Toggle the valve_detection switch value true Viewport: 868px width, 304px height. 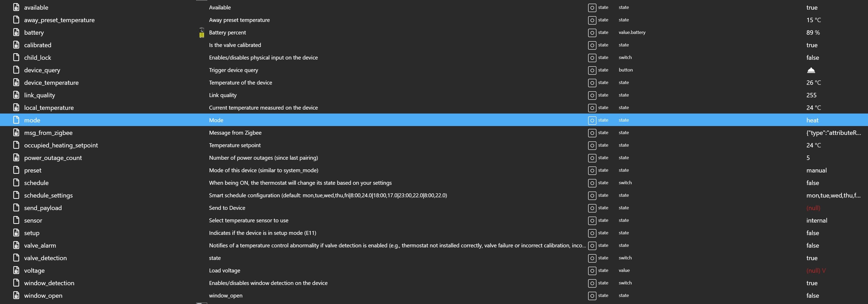(x=812, y=258)
